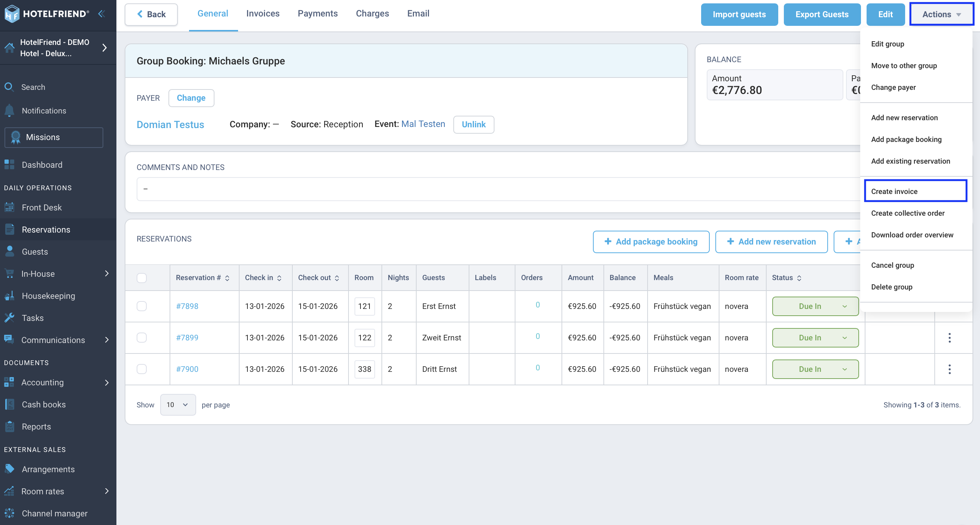Open the Mal Testen event link
980x525 pixels.
[423, 124]
